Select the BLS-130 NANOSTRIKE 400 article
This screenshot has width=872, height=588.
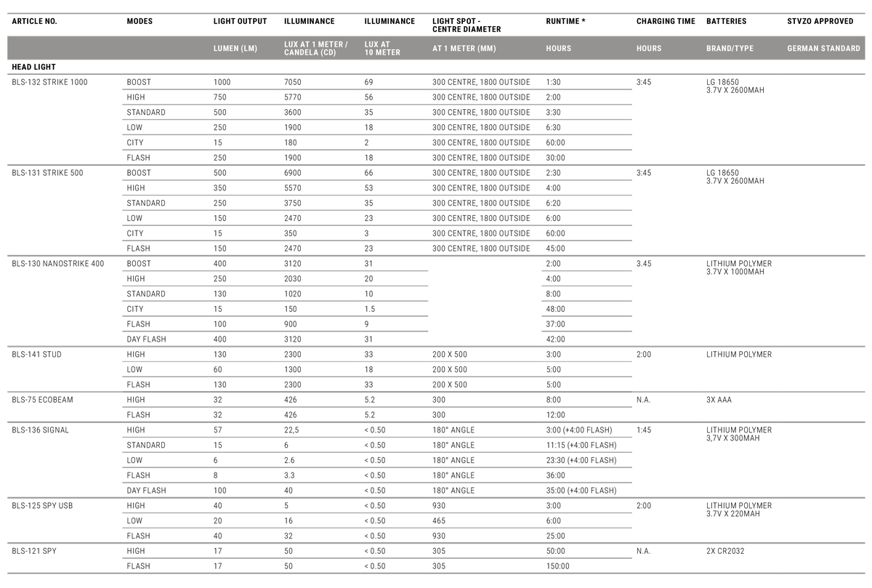click(x=58, y=264)
